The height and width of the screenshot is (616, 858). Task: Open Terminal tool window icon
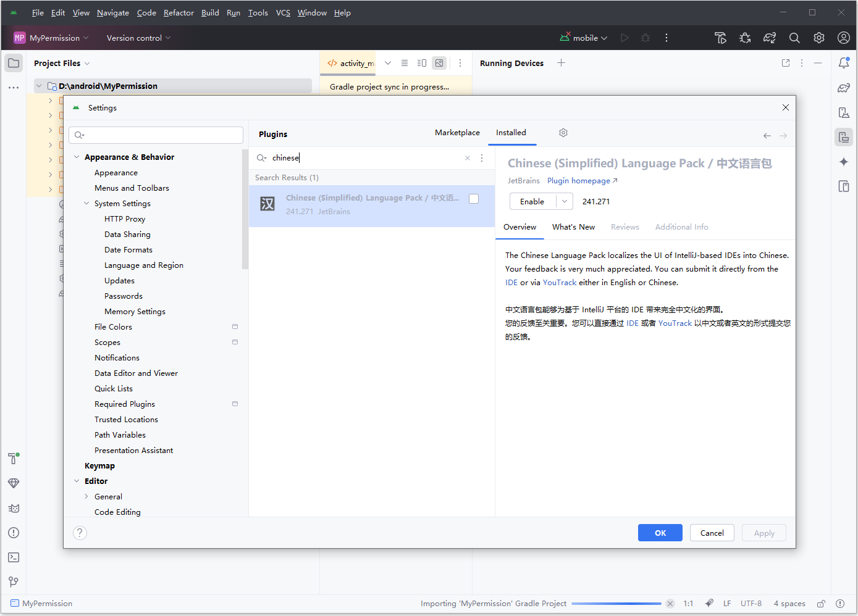pyautogui.click(x=14, y=557)
